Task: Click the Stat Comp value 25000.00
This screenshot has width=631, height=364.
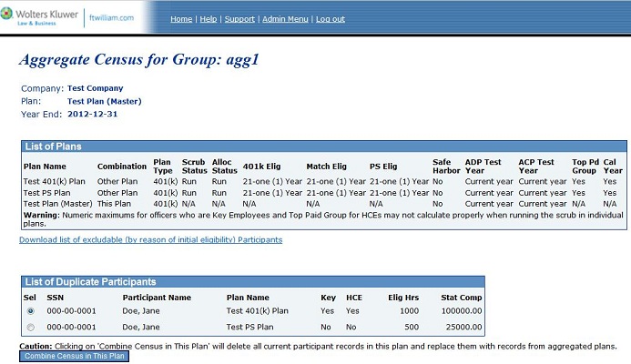Action: (x=463, y=327)
